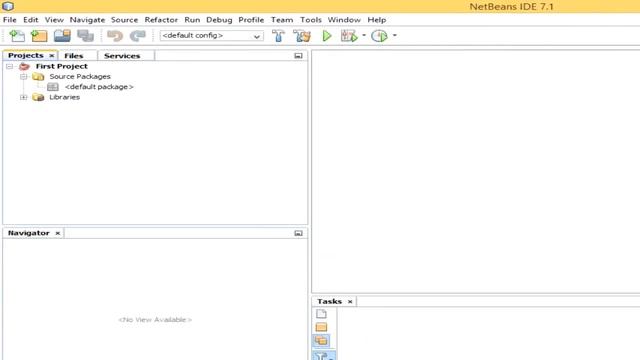Image resolution: width=640 pixels, height=360 pixels.
Task: Open the File menu
Action: tap(10, 20)
